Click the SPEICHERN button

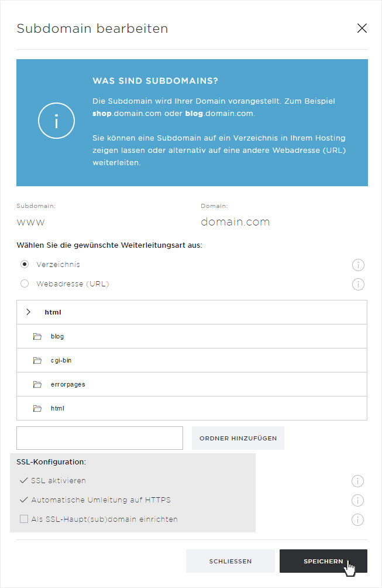tap(323, 561)
